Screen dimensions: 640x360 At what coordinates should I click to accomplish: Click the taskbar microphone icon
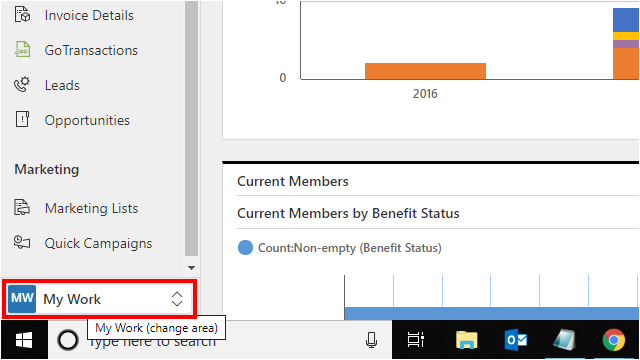pos(371,340)
